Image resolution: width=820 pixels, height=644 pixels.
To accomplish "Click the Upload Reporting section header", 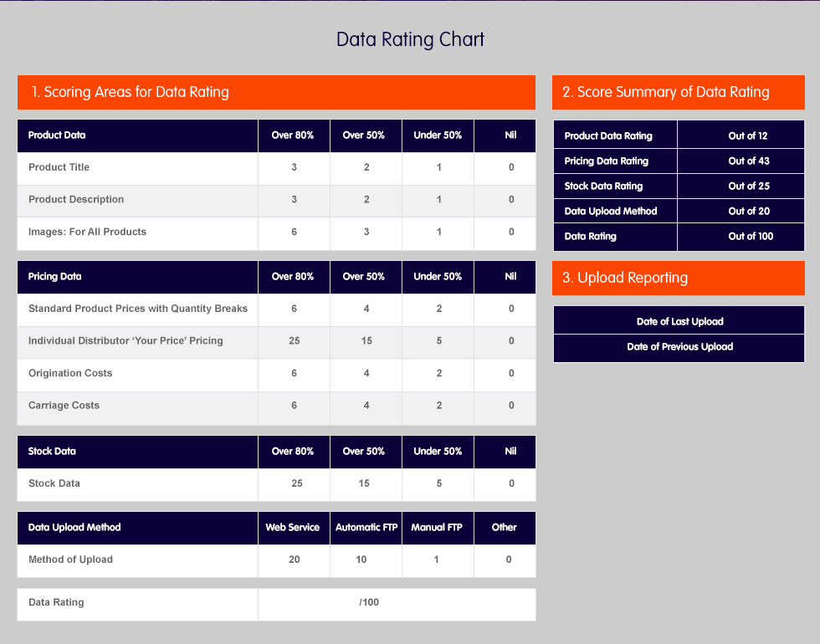I will point(625,278).
